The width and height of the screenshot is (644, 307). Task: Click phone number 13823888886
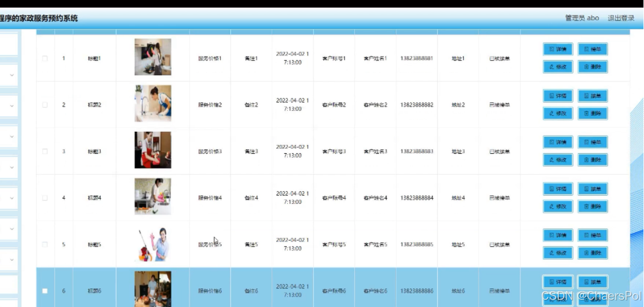tap(417, 291)
